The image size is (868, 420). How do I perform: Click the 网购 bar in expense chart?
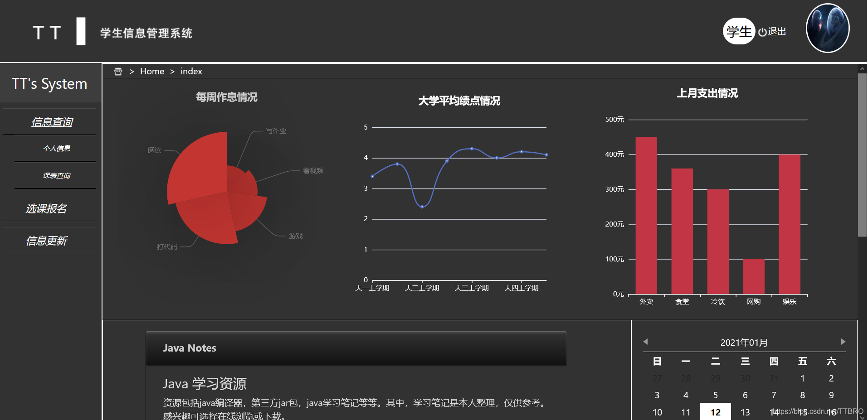pos(754,276)
